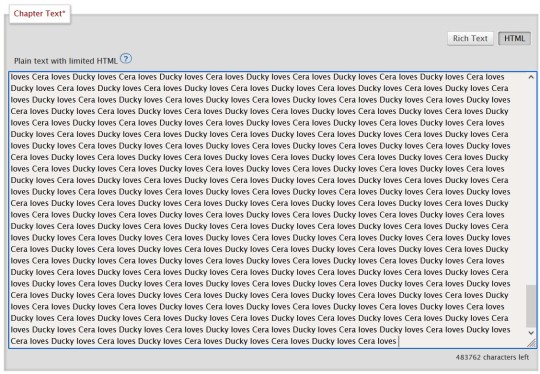Click the 'Chapter Text*' label
This screenshot has width=540, height=374.
click(x=40, y=14)
